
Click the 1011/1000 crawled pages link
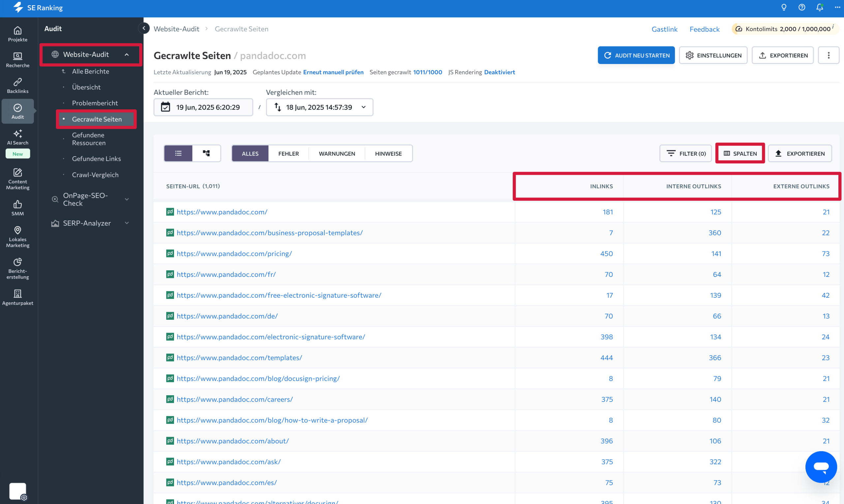pos(428,72)
